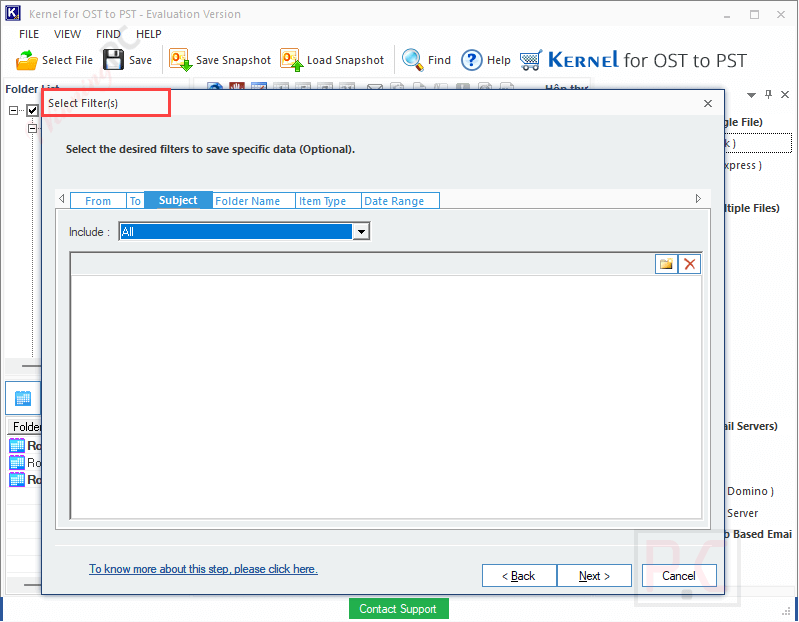Select the Subject filter tab
Image resolution: width=799 pixels, height=622 pixels.
point(178,200)
